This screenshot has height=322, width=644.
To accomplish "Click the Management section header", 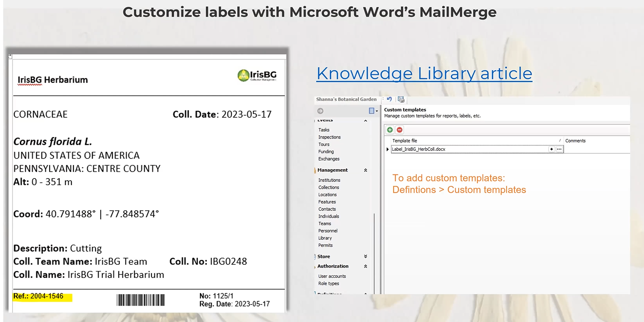I will click(x=333, y=170).
